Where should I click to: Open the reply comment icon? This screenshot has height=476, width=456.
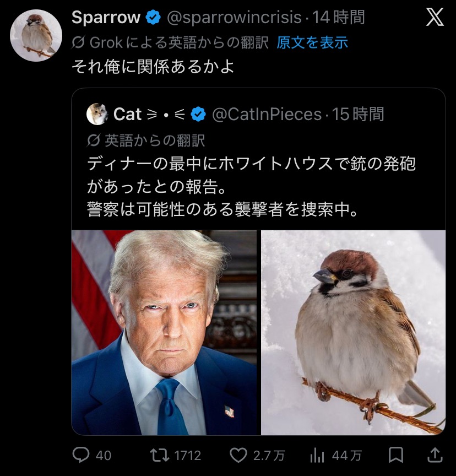click(x=81, y=455)
